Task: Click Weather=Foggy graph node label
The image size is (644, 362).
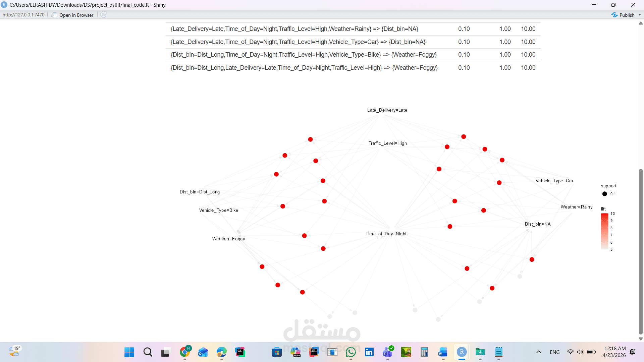Action: 229,239
